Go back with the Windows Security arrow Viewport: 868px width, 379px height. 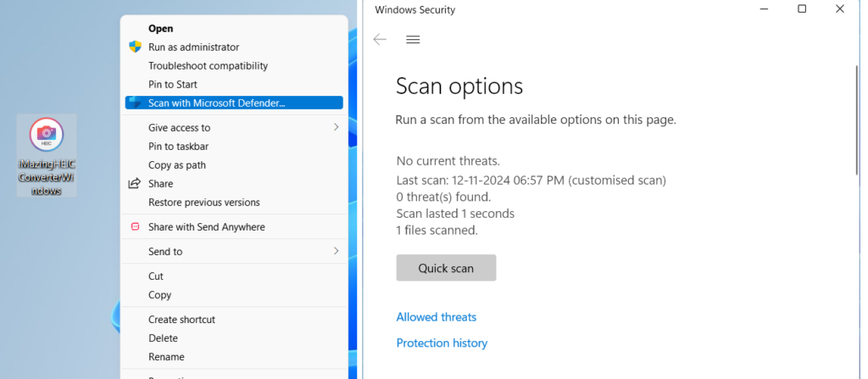pyautogui.click(x=380, y=39)
